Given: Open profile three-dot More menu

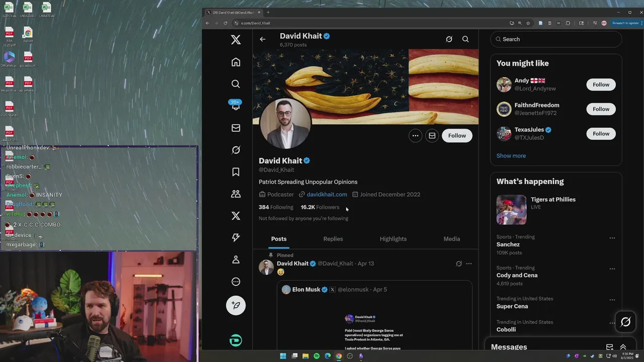Looking at the screenshot, I should click(415, 136).
